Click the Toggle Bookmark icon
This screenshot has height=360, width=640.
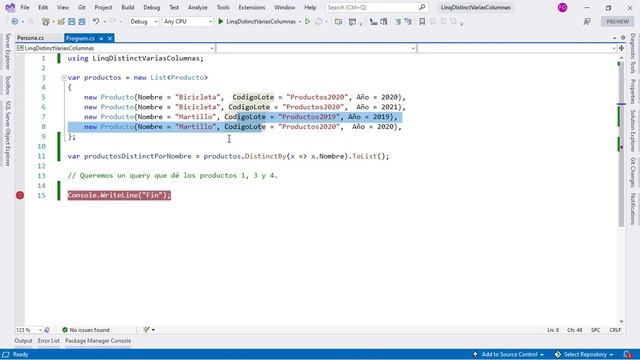[422, 22]
